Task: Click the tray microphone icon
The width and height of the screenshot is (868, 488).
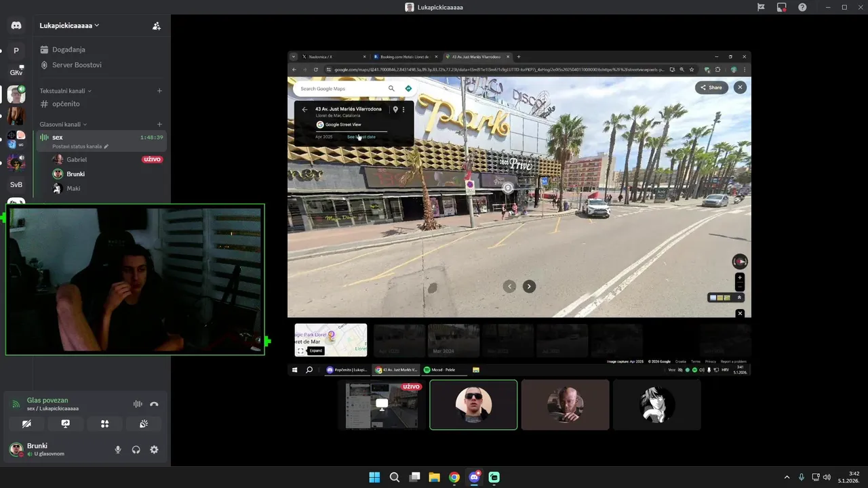Action: [802, 477]
